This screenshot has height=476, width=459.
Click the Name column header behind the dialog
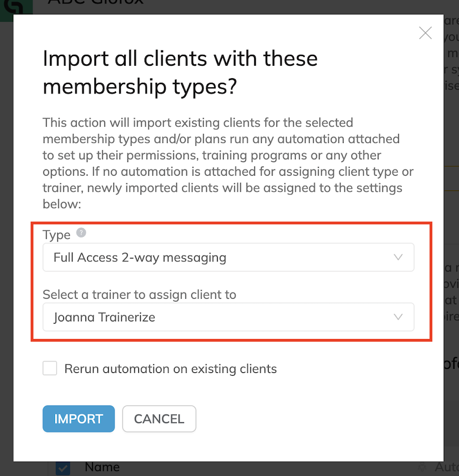point(102,467)
